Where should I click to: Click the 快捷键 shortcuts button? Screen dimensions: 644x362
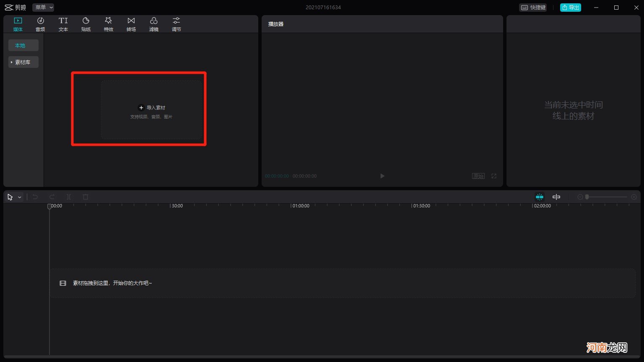[533, 8]
